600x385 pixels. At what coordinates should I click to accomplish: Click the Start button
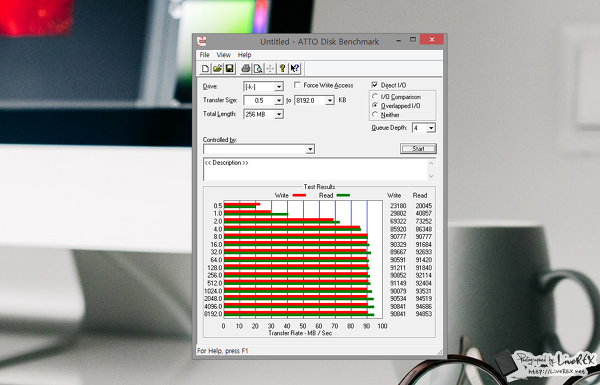tap(418, 148)
